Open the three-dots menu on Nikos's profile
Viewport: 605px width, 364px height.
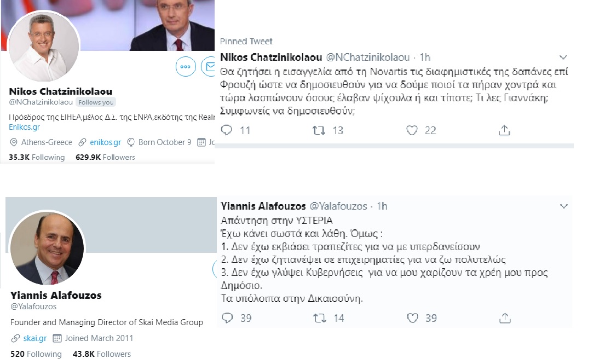point(186,67)
